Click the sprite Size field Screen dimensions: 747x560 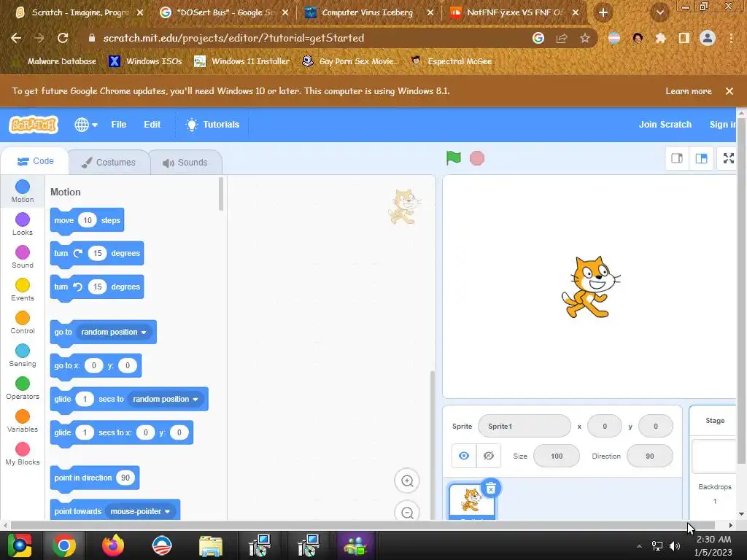(x=557, y=456)
